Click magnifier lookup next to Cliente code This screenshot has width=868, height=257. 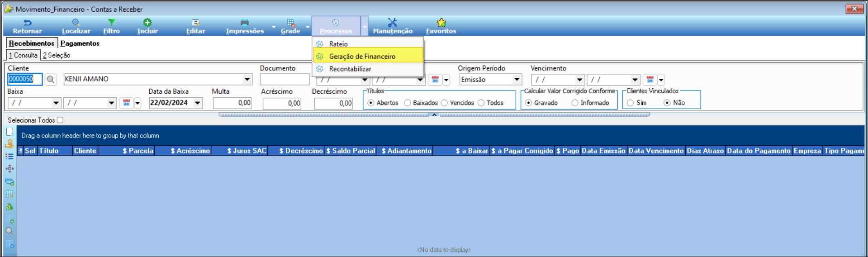51,80
